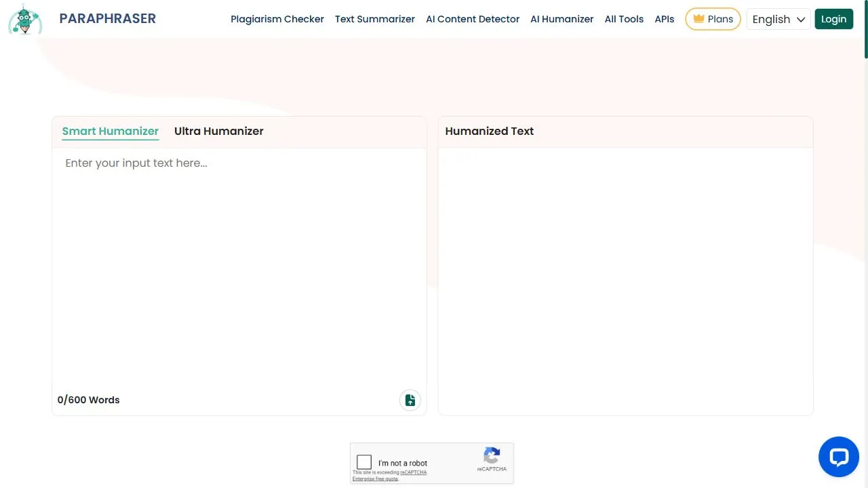Viewport: 868px width, 488px height.
Task: Click the 0/600 Words counter
Action: coord(89,400)
